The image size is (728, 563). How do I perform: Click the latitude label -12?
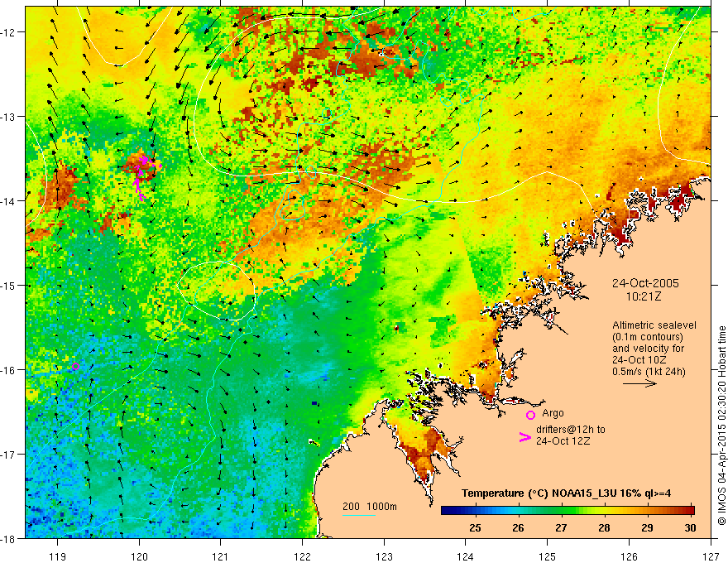[8, 32]
